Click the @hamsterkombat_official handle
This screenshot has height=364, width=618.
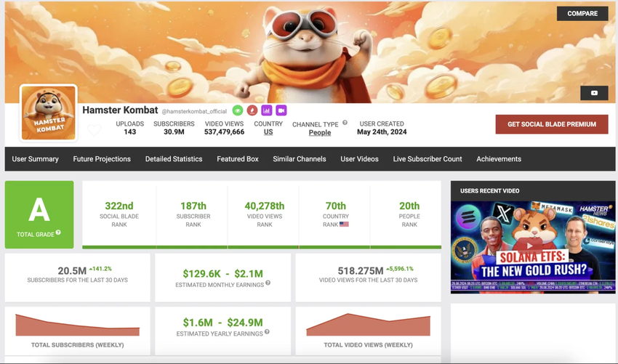[x=194, y=111]
